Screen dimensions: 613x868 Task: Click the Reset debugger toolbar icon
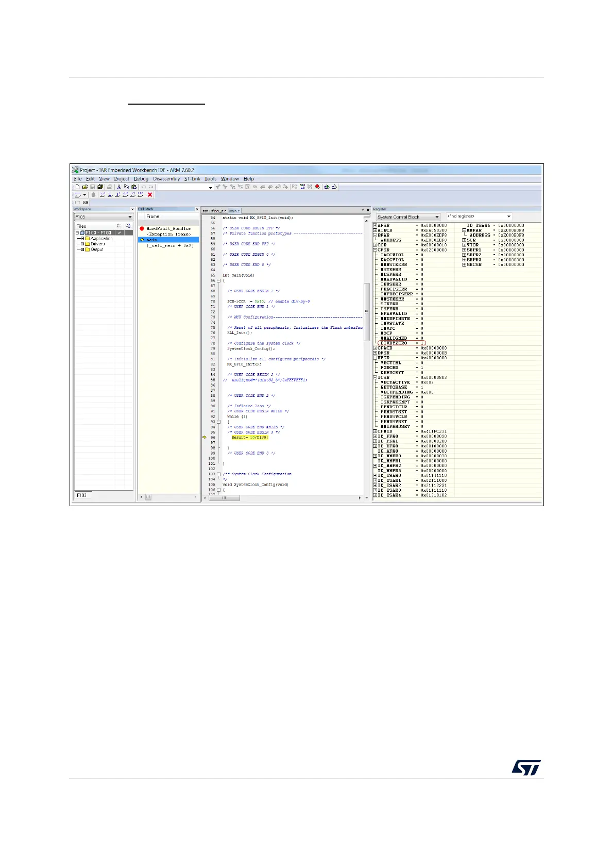[x=78, y=195]
